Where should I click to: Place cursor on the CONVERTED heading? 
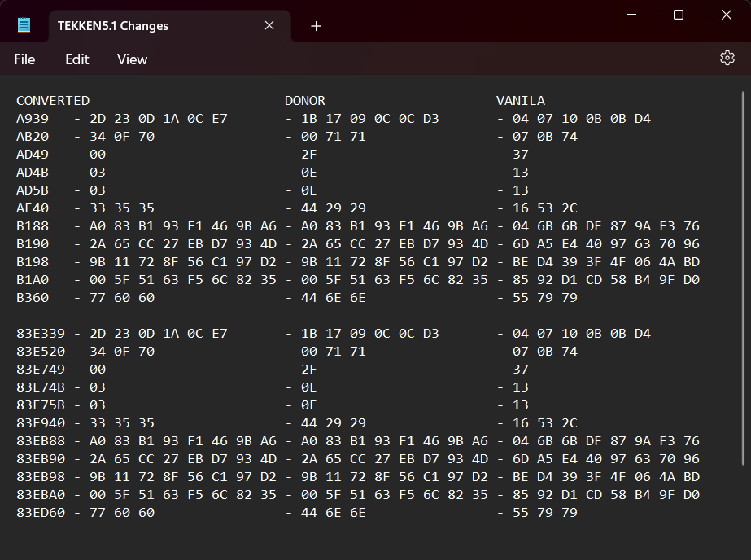coord(53,101)
